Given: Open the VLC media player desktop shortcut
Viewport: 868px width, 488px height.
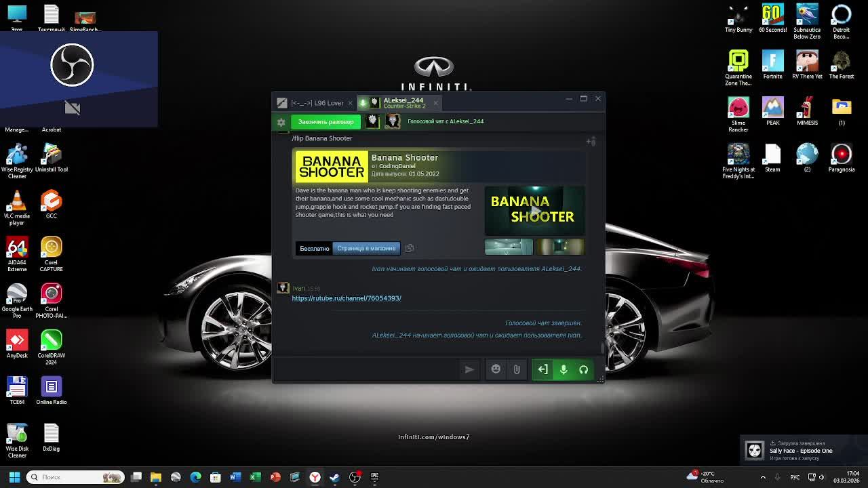Looking at the screenshot, I should pos(17,207).
